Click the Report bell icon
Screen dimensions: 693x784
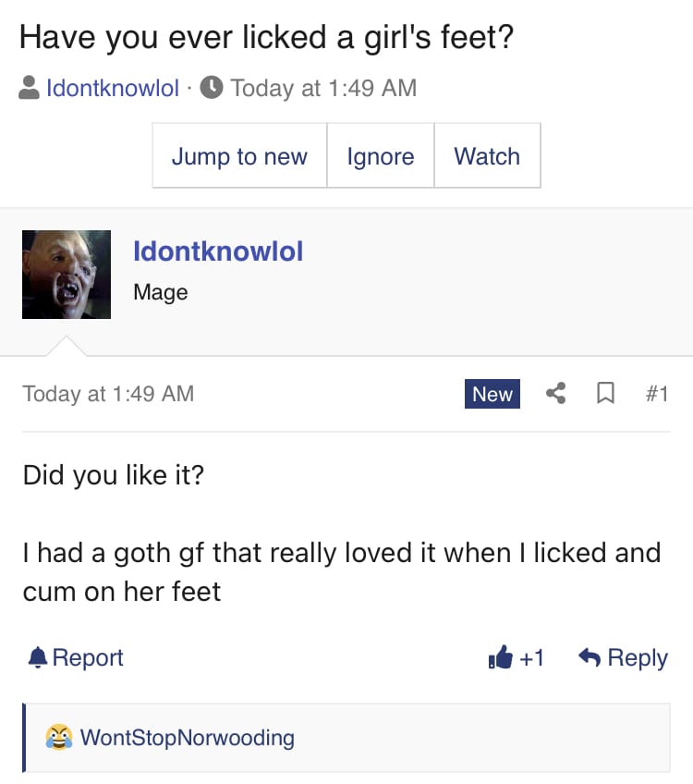(x=38, y=657)
